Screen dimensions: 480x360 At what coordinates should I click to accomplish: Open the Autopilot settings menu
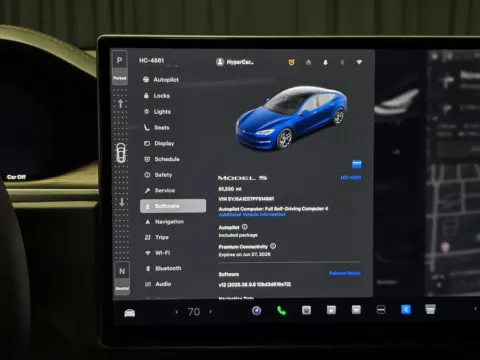pos(161,80)
